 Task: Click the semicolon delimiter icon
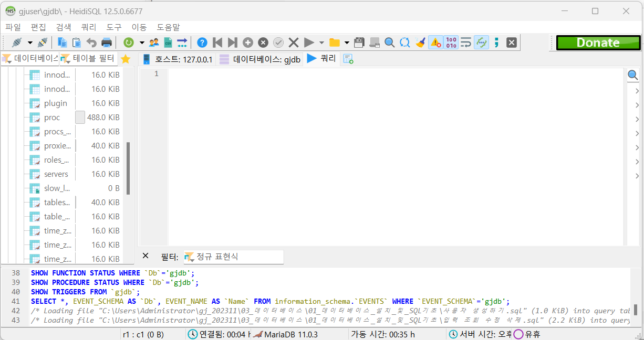click(x=496, y=42)
